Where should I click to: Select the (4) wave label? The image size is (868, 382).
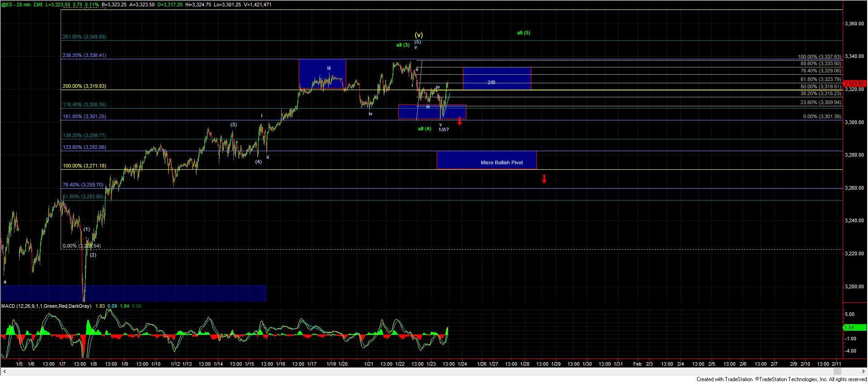tap(258, 161)
